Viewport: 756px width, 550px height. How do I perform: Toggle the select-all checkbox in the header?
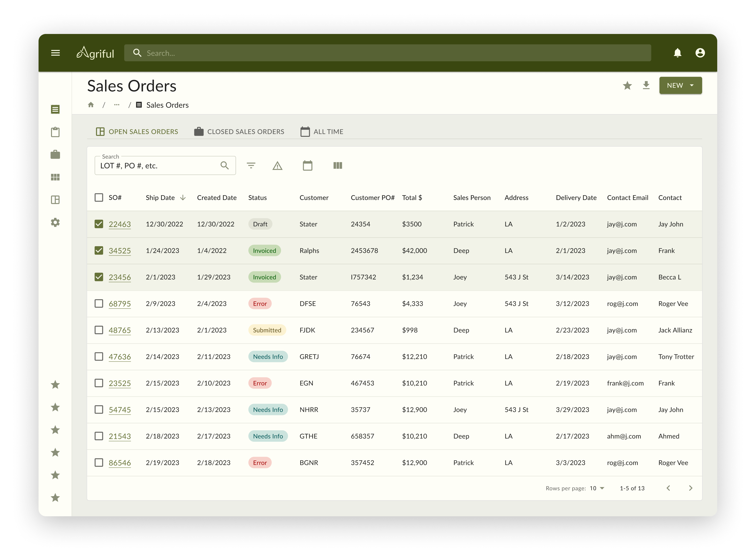tap(99, 197)
